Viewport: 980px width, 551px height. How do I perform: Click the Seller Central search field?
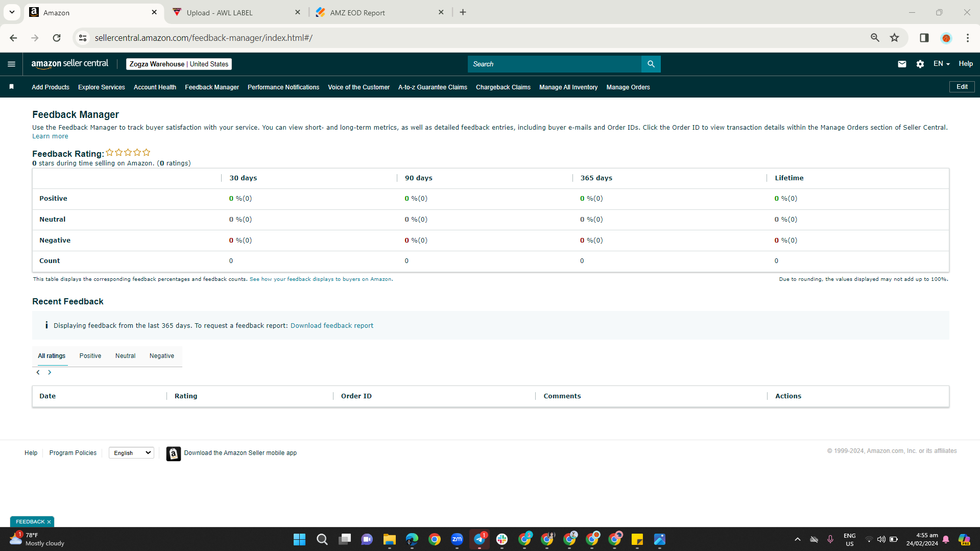point(555,64)
